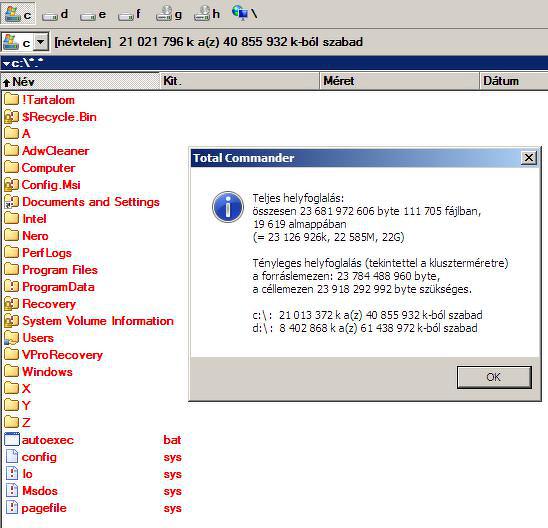
Task: Sort by Kit. column header
Action: pyautogui.click(x=239, y=81)
